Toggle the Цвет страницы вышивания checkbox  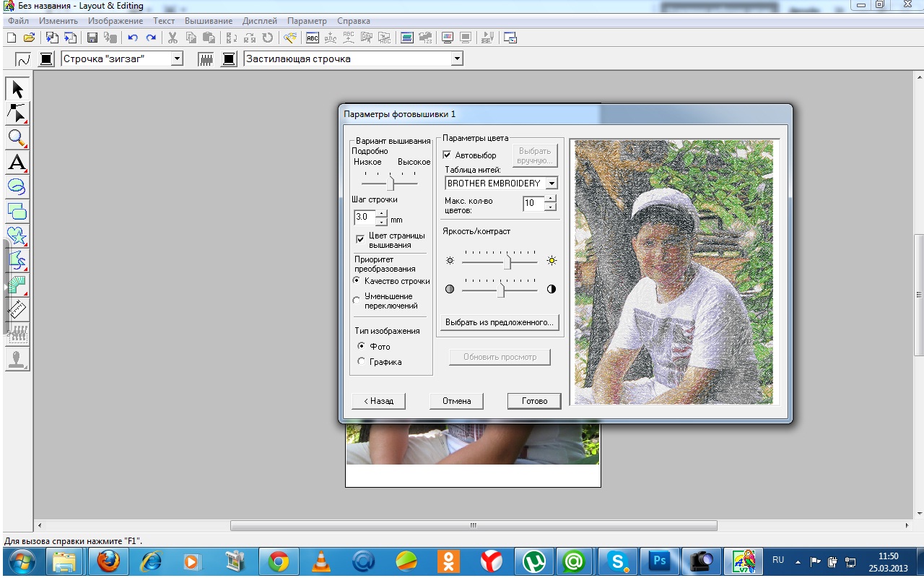[360, 239]
